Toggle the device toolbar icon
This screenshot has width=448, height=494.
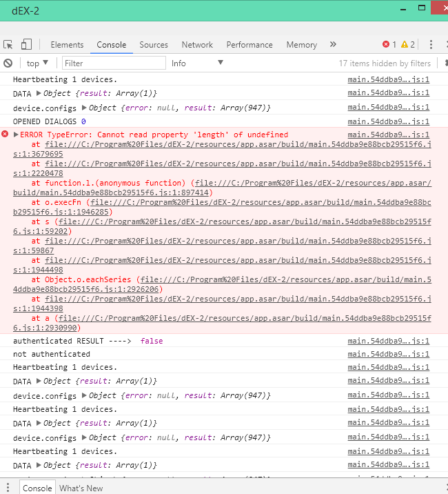(x=26, y=44)
